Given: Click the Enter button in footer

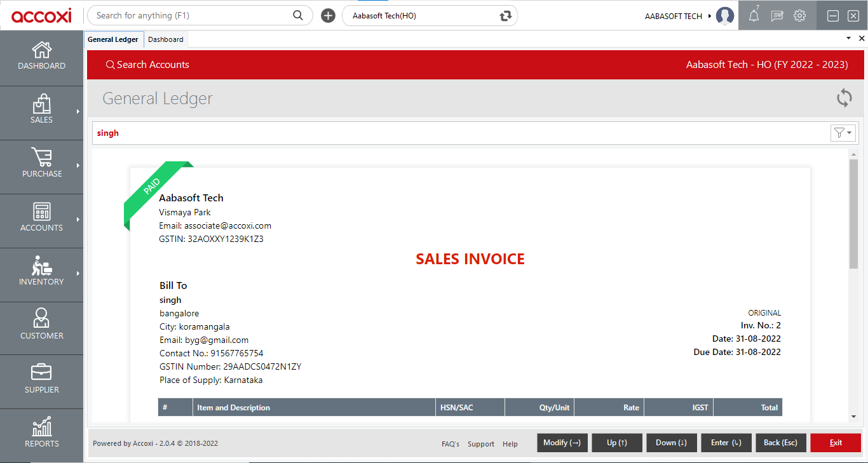Looking at the screenshot, I should [726, 443].
